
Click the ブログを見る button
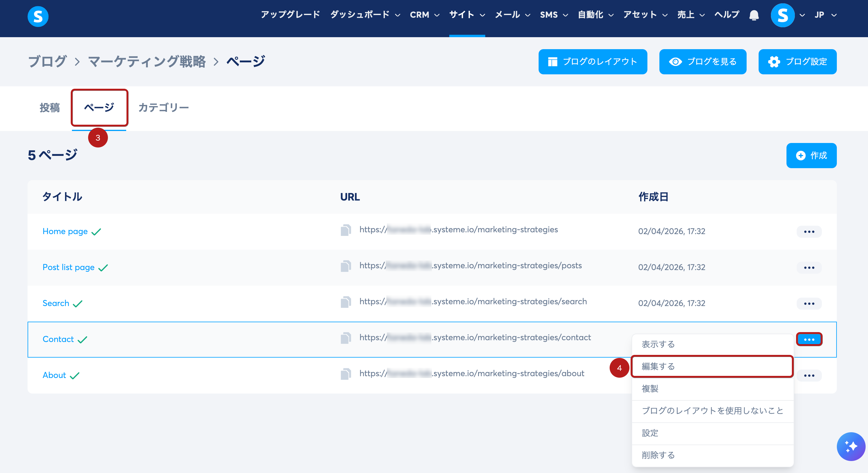pos(702,62)
